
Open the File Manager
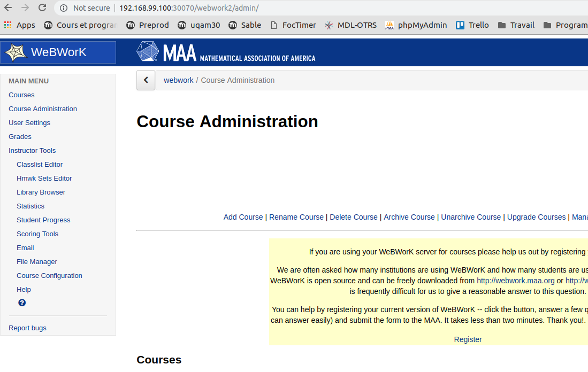37,261
